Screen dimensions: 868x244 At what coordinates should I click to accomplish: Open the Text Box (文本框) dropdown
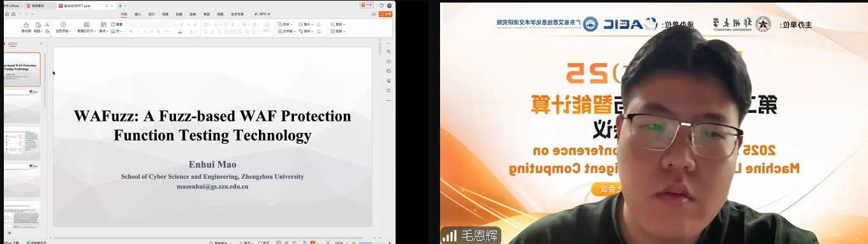pos(287,31)
